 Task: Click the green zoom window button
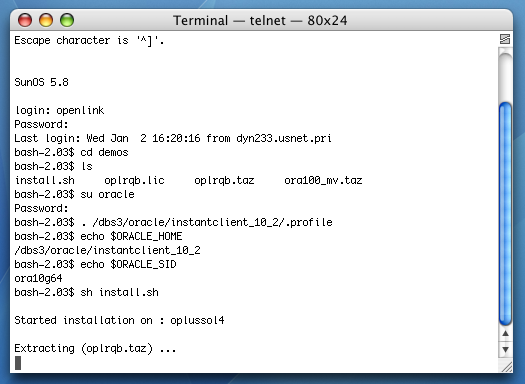pos(67,20)
